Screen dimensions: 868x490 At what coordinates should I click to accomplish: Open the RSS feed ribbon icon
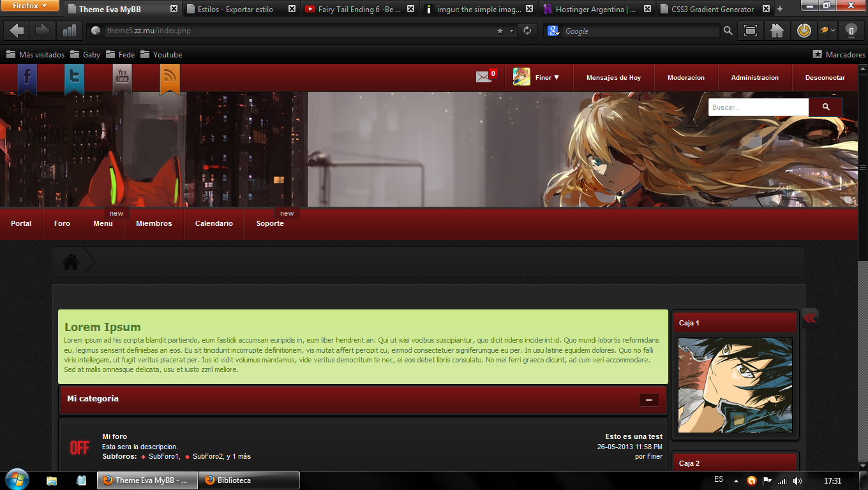click(x=170, y=79)
